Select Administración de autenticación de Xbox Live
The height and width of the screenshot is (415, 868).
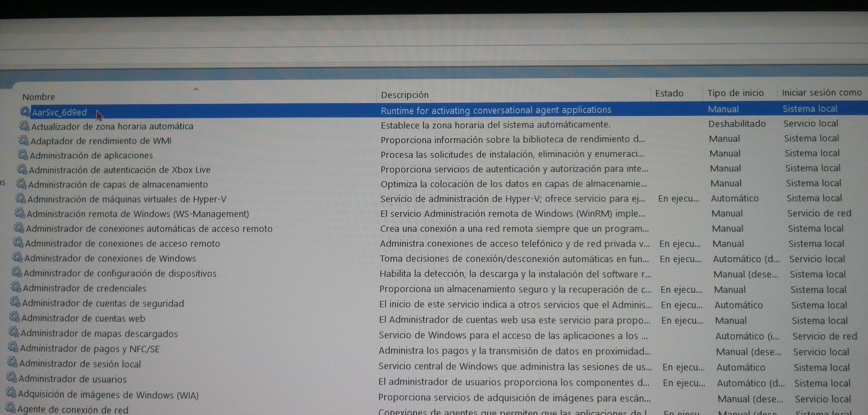[x=120, y=170]
